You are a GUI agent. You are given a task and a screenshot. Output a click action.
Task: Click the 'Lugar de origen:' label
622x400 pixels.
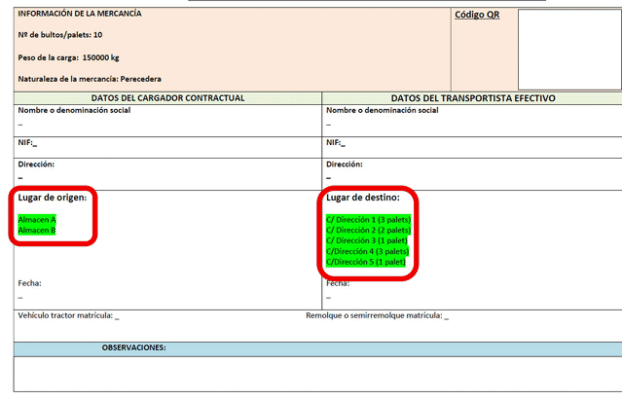tap(52, 197)
